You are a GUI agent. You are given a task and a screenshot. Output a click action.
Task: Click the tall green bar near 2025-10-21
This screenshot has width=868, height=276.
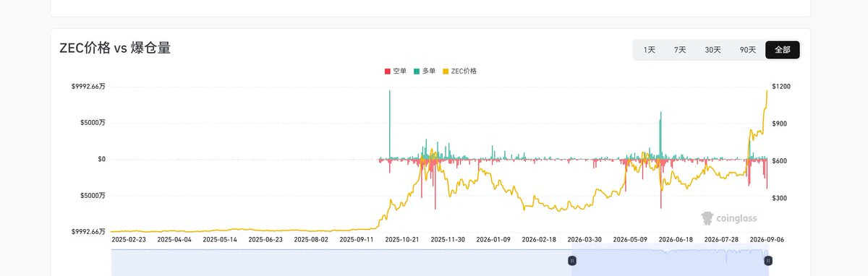(x=390, y=124)
